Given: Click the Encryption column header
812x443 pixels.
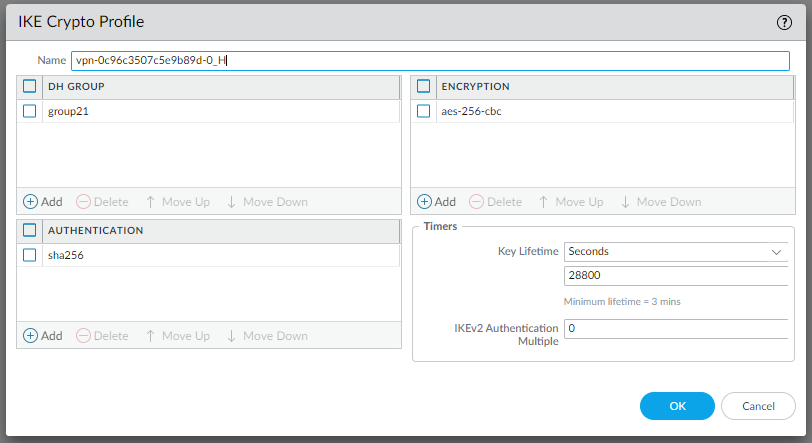Looking at the screenshot, I should point(475,87).
